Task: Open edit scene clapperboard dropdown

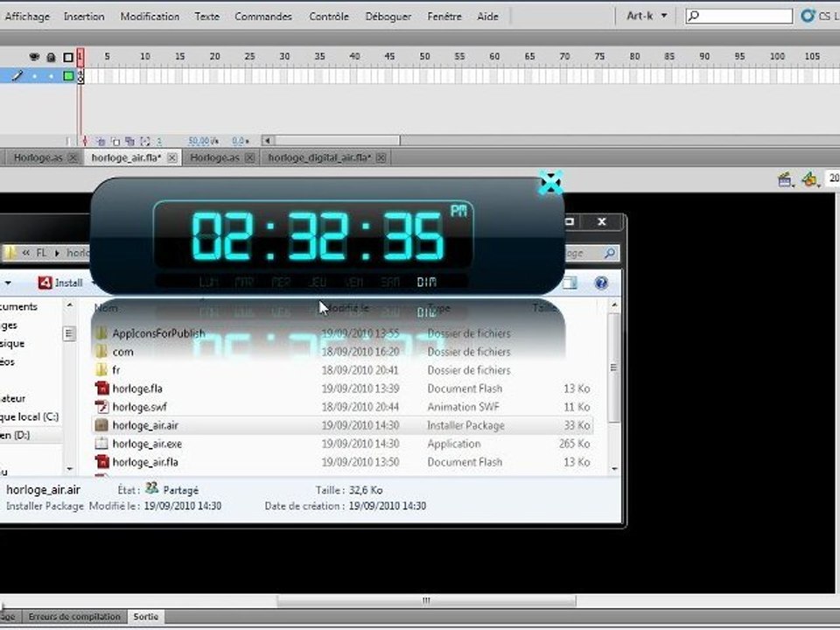Action: click(x=786, y=180)
